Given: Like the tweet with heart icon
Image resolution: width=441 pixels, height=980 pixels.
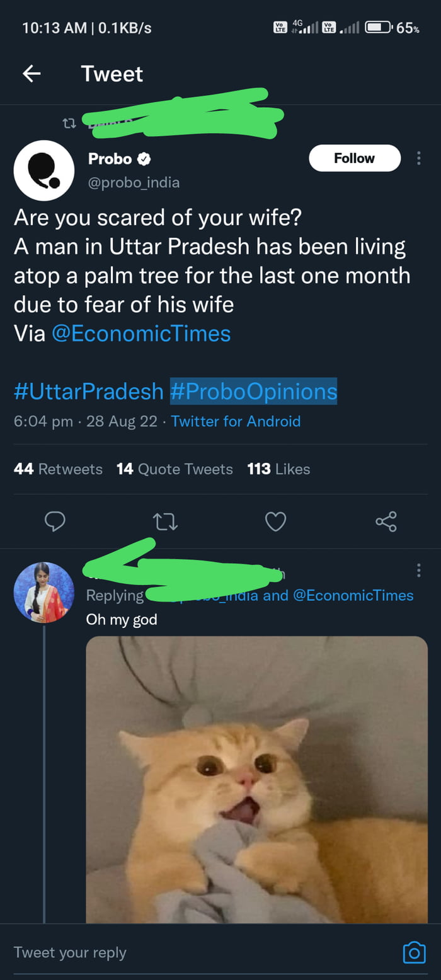Looking at the screenshot, I should point(275,521).
